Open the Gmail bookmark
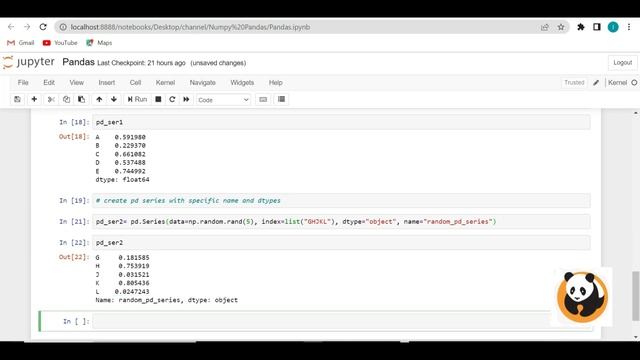The height and width of the screenshot is (360, 640). tap(20, 42)
